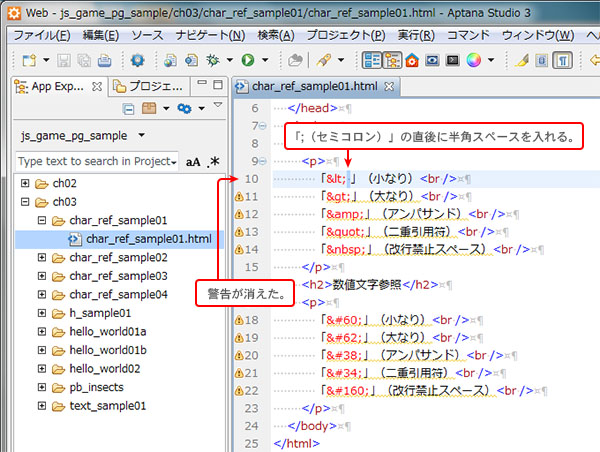Screen dimensions: 600x452
Task: Open the ファイル(F) menu
Action: click(x=41, y=36)
